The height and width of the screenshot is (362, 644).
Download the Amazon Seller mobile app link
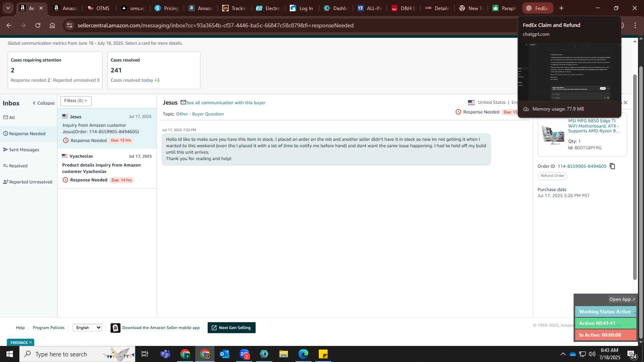[x=161, y=328]
